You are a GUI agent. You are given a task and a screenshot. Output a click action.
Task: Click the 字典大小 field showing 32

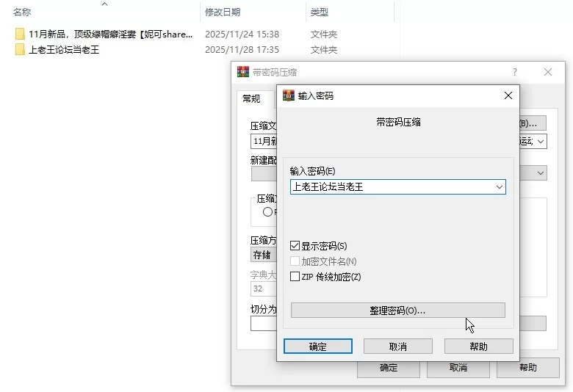click(x=264, y=288)
